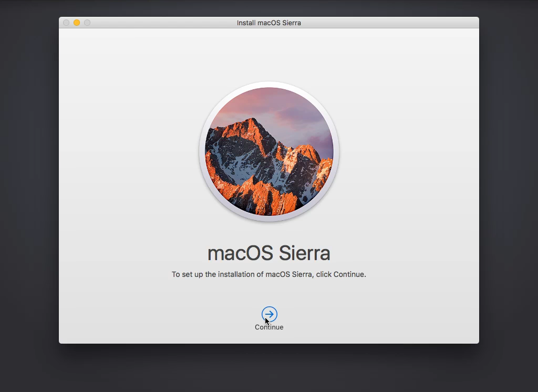Click the macOS Sierra mountain logo

[x=269, y=151]
